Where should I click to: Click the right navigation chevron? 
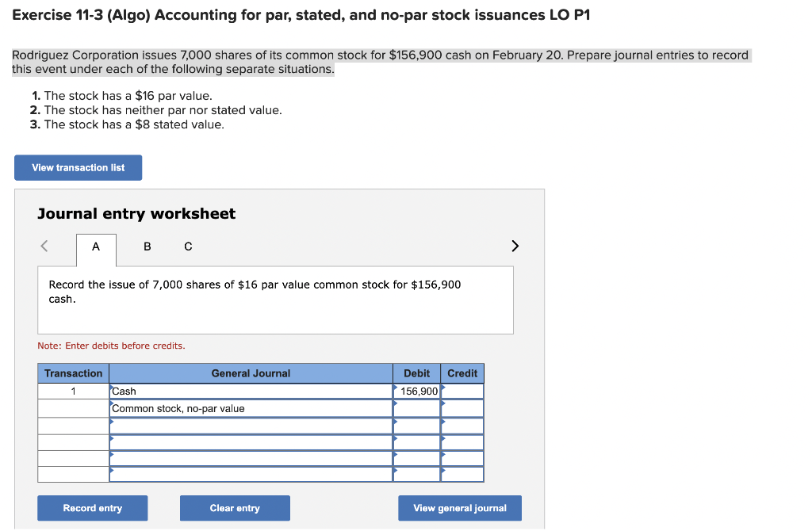(515, 246)
